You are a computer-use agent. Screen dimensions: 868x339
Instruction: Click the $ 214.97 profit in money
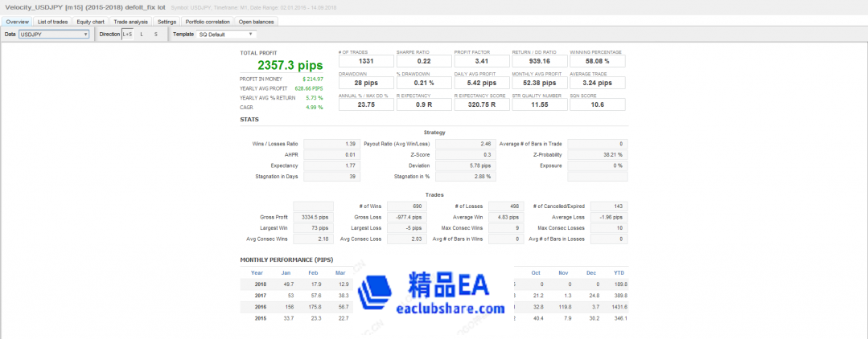tap(313, 79)
